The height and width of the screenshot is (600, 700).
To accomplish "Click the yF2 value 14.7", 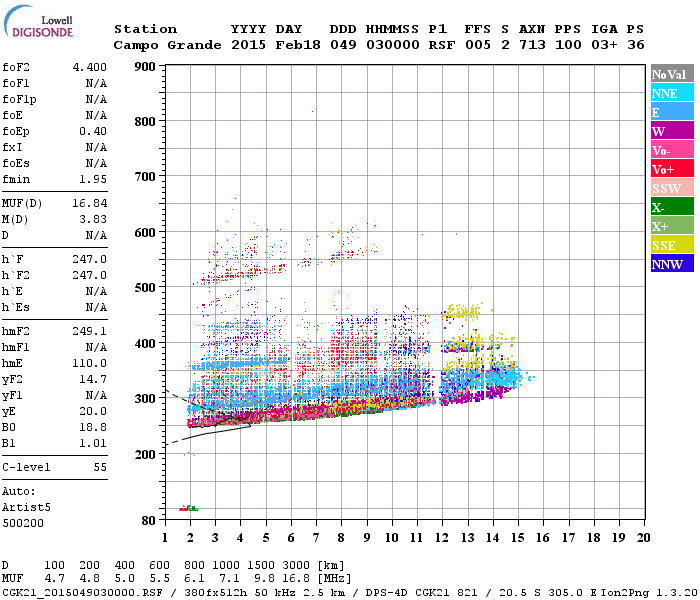I will 93,379.
